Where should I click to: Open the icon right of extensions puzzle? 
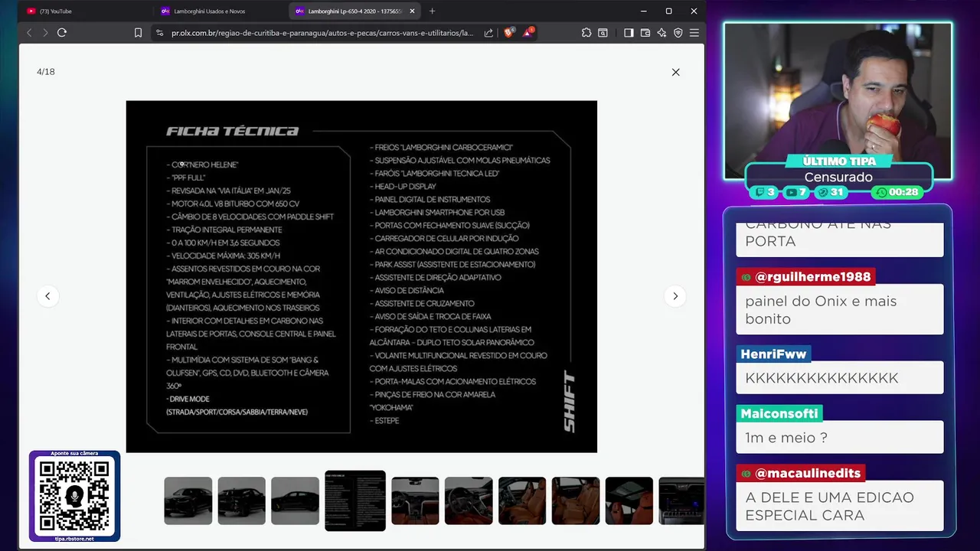pyautogui.click(x=603, y=33)
